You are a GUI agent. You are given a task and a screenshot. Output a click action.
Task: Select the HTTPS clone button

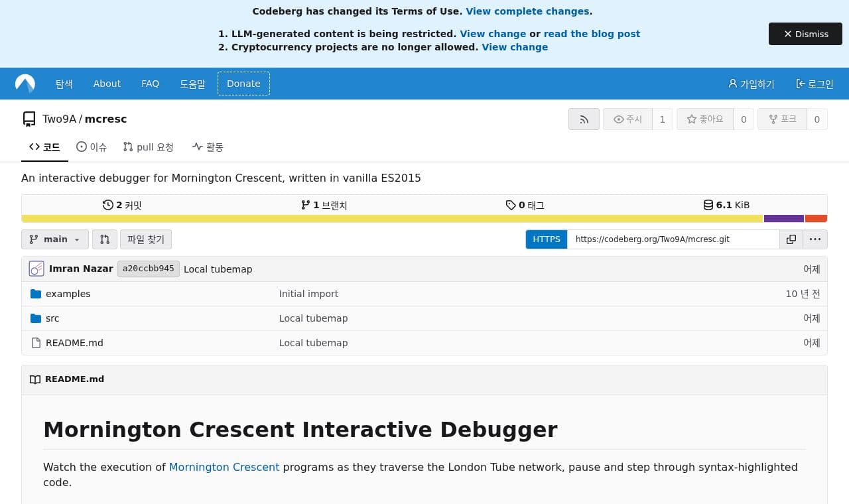point(547,239)
